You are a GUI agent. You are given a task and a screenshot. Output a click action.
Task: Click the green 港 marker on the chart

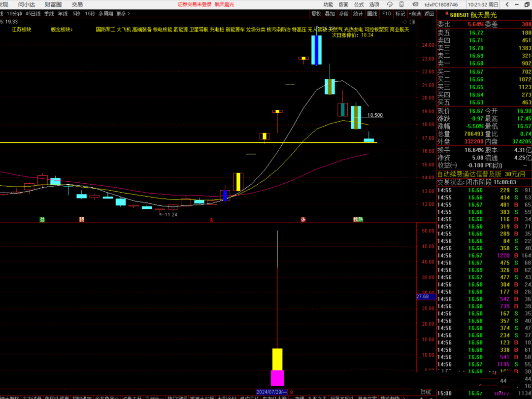[x=42, y=219]
